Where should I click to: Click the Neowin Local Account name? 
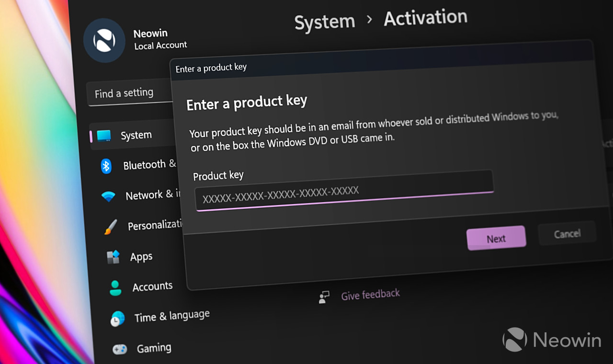tap(160, 39)
